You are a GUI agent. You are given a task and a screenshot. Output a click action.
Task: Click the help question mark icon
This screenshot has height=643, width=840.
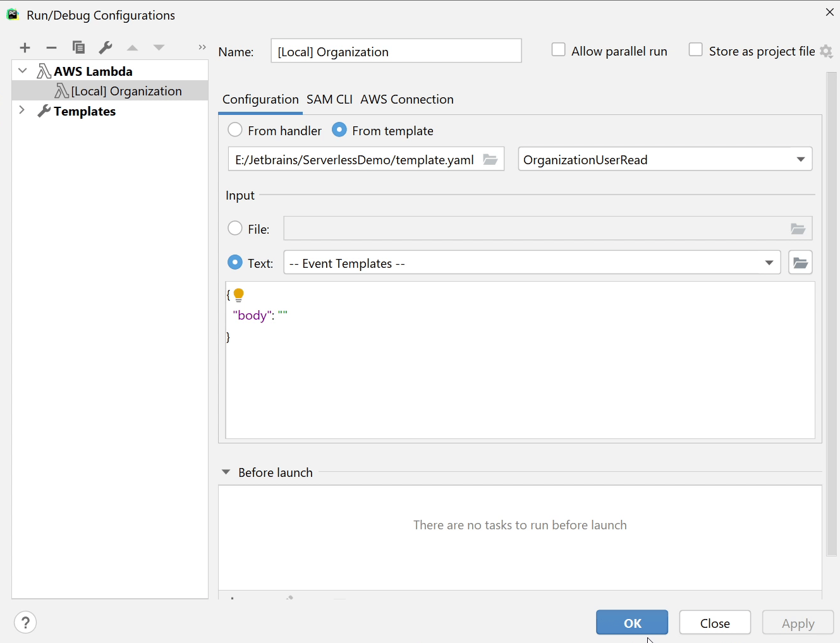tap(25, 623)
